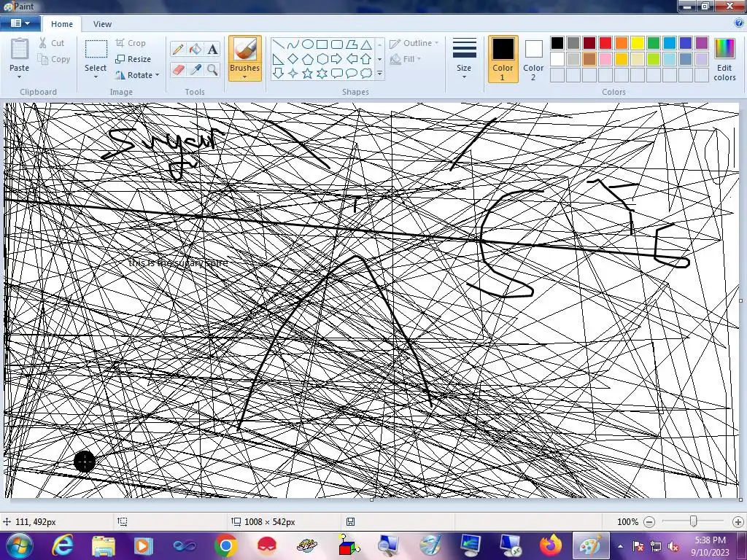Choose the Pentagon shape
Image resolution: width=747 pixels, height=560 pixels.
click(308, 59)
